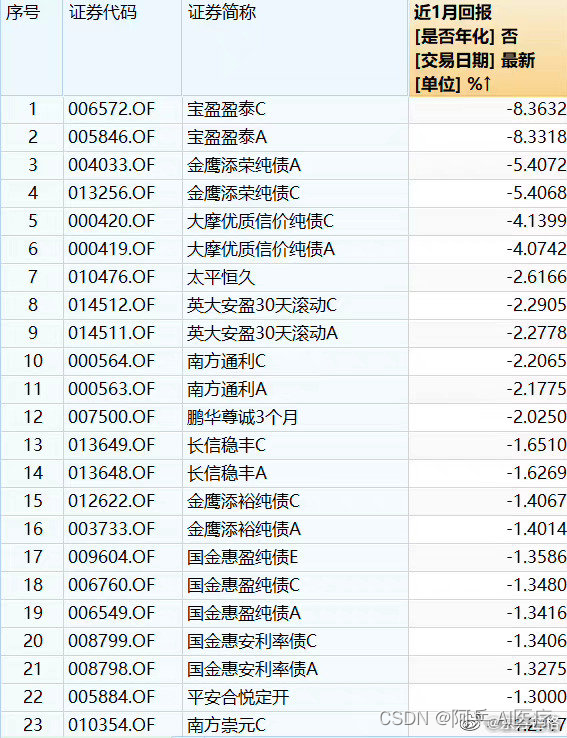This screenshot has height=738, width=567.
Task: Select code 014511.OF
Action: (x=112, y=333)
